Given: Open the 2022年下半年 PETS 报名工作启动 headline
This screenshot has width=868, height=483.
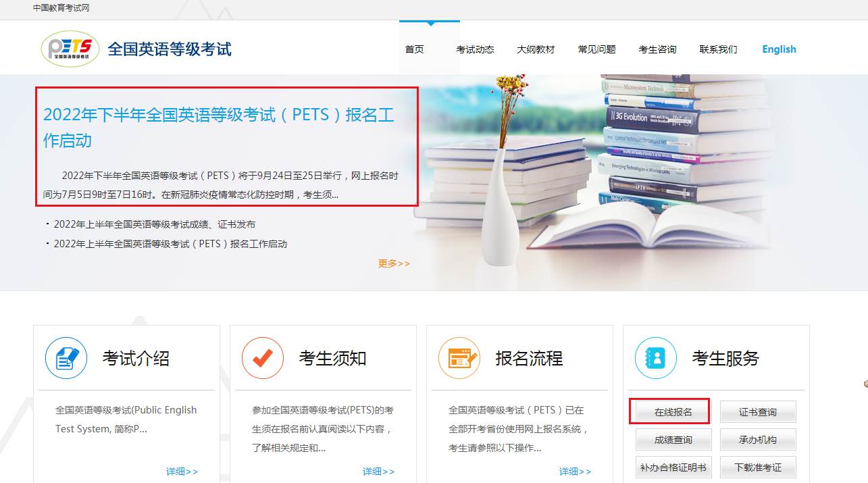Looking at the screenshot, I should click(x=218, y=127).
